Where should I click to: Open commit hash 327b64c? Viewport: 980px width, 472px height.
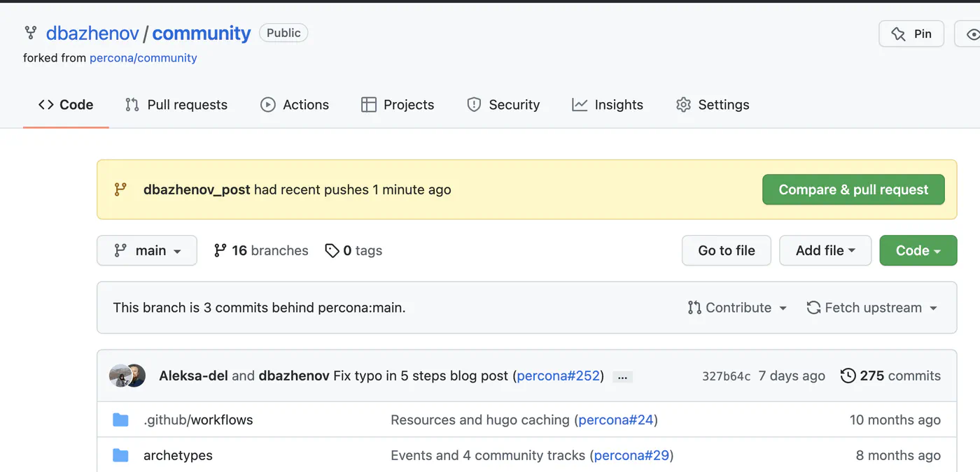[726, 376]
